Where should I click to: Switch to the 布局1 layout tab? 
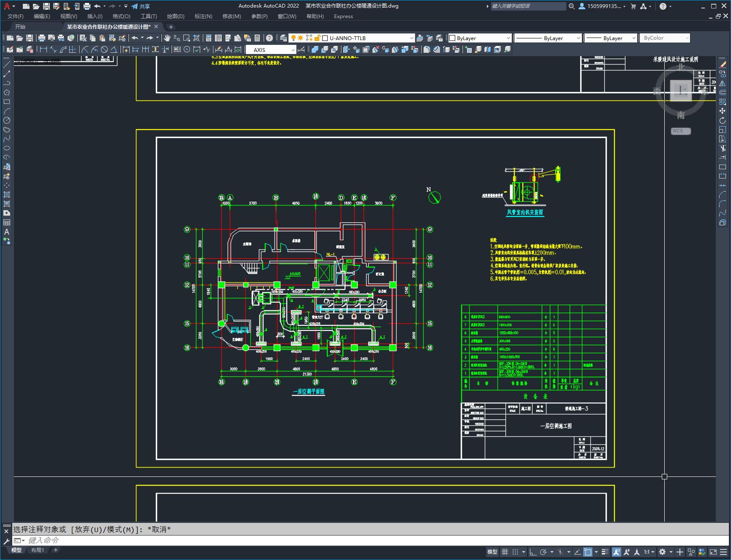point(38,550)
